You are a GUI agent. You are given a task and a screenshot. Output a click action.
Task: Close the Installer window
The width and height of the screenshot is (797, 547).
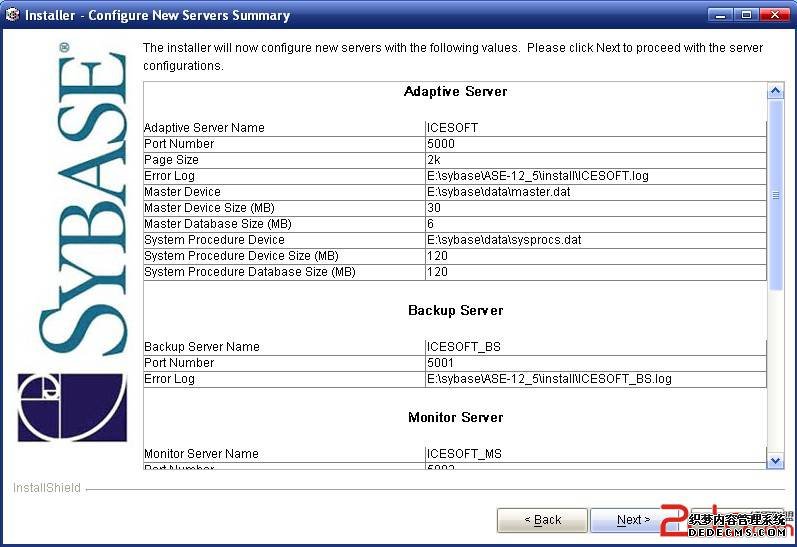coord(773,15)
